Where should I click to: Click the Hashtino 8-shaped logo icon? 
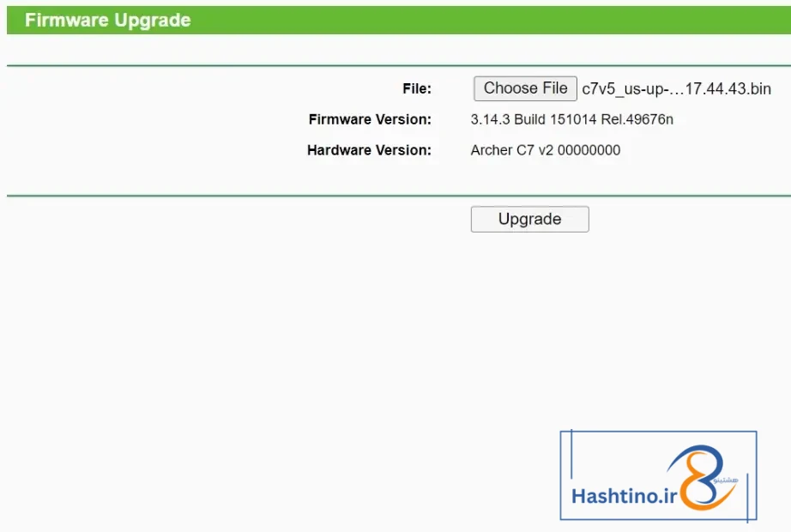(701, 477)
